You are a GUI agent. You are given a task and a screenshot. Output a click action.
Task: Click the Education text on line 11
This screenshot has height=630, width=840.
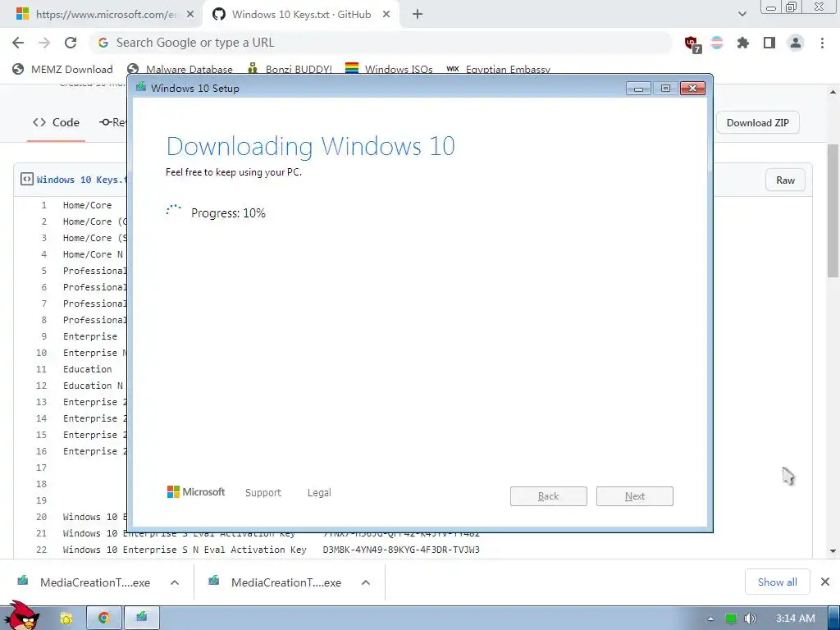pyautogui.click(x=87, y=369)
